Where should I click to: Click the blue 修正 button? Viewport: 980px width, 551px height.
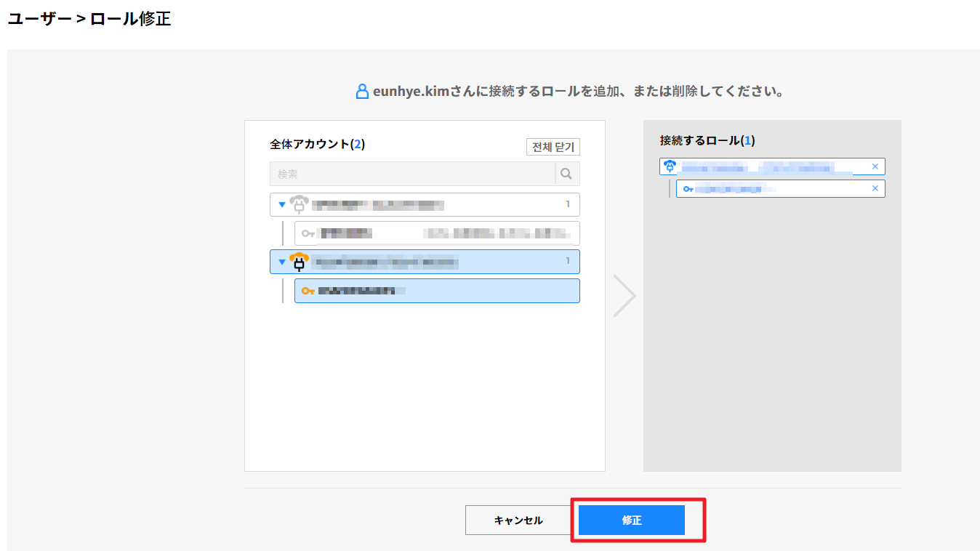(x=631, y=520)
